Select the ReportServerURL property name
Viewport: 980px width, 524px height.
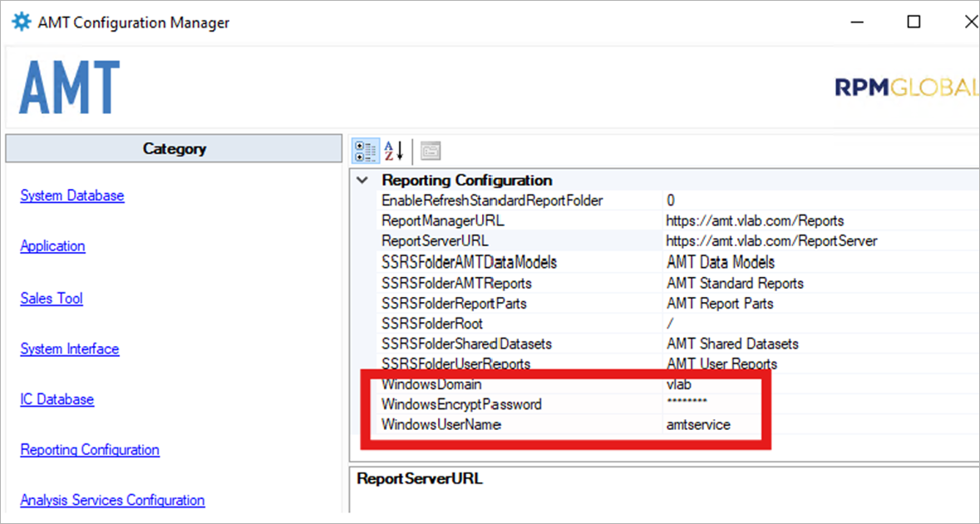(x=435, y=240)
